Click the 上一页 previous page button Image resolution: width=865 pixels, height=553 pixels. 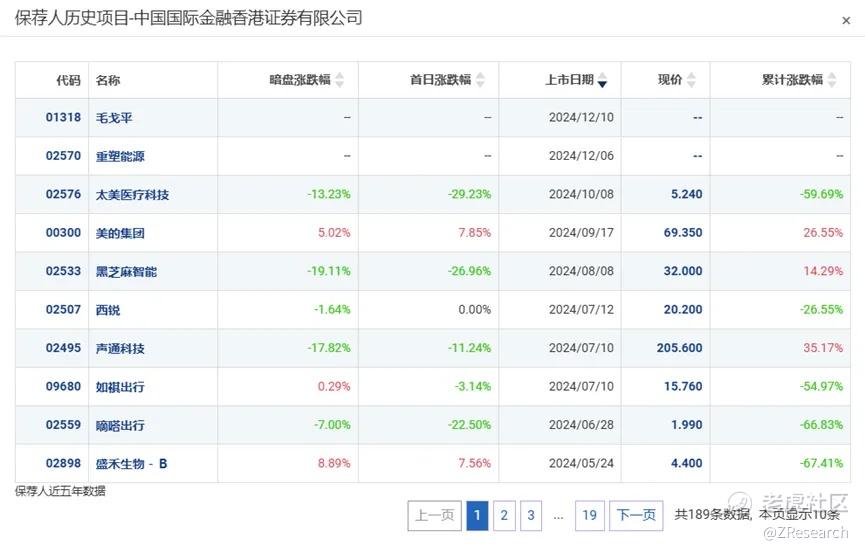tap(434, 515)
